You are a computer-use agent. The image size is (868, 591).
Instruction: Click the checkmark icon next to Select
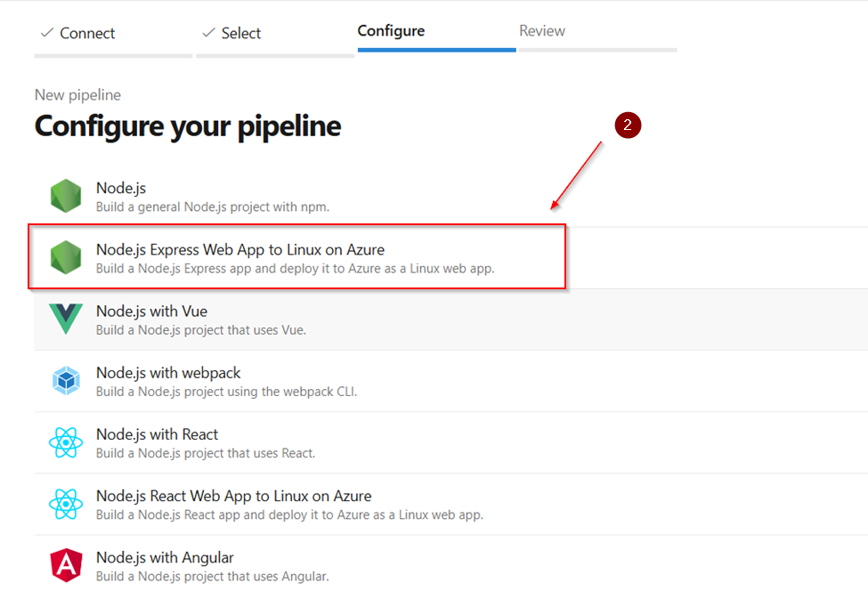click(208, 33)
